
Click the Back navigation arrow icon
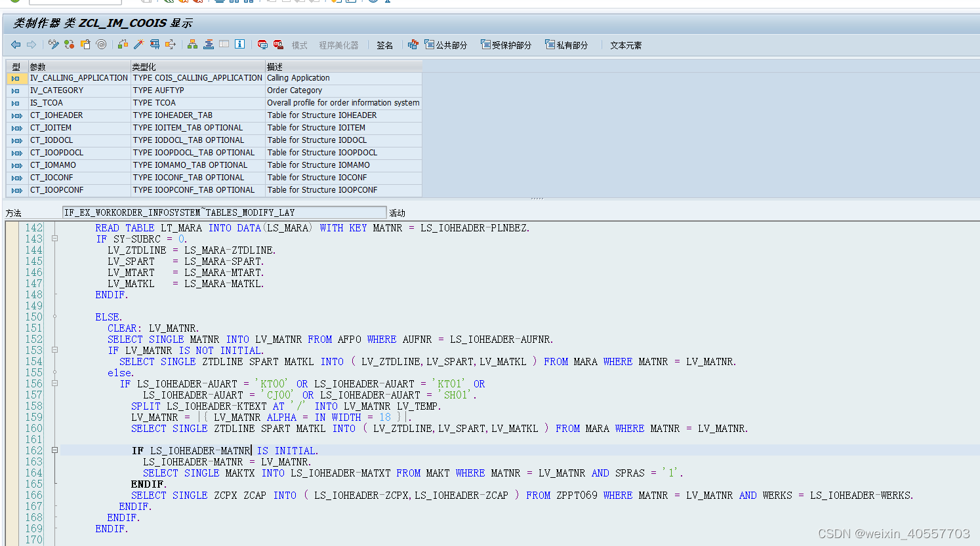point(16,45)
